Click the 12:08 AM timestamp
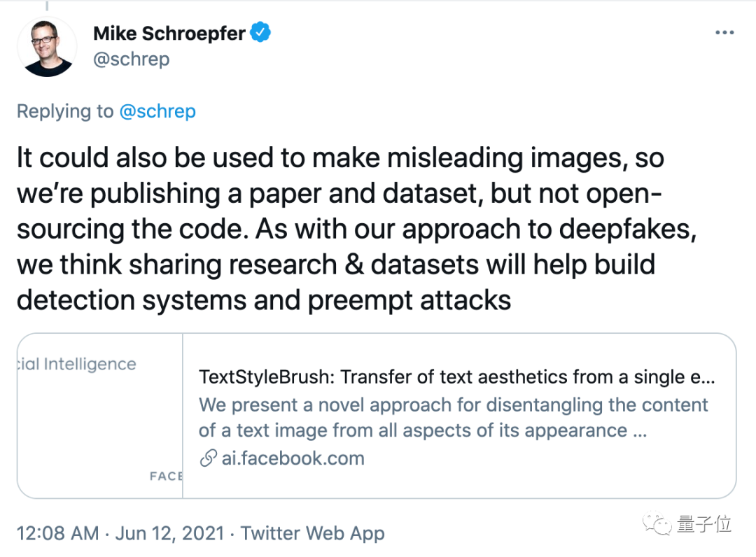Viewport: 756px width, 557px height. [x=57, y=533]
